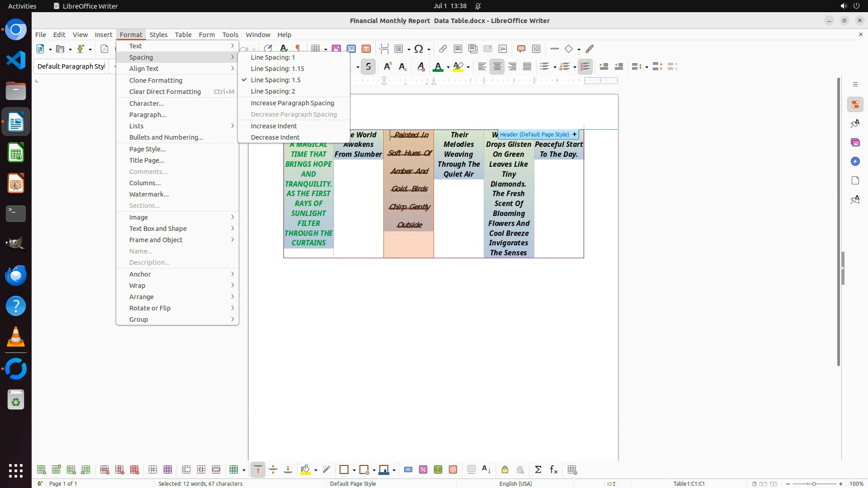
Task: Open the Navigator panel in sidebar
Action: (x=855, y=162)
